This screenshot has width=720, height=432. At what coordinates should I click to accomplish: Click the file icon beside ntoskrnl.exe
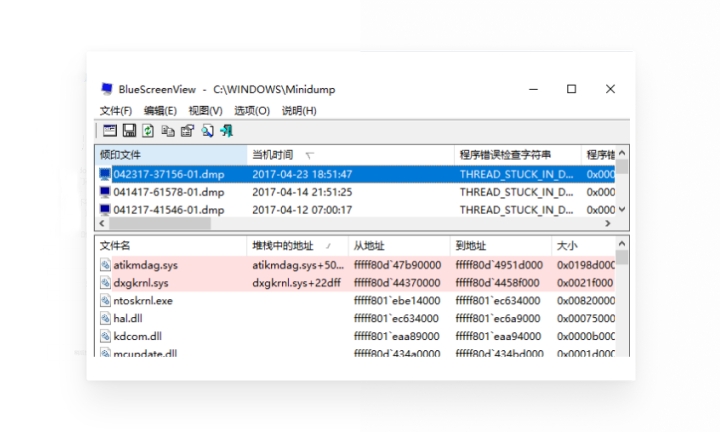[105, 301]
